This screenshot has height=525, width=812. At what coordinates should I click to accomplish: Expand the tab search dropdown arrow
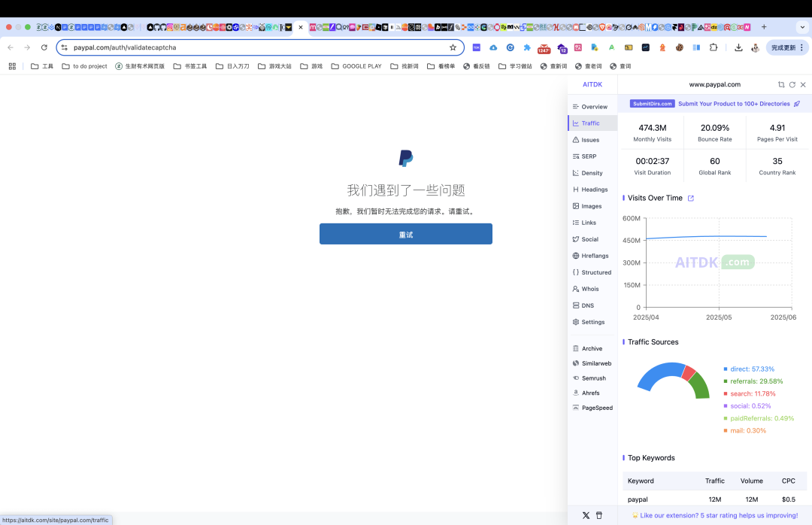coord(803,27)
